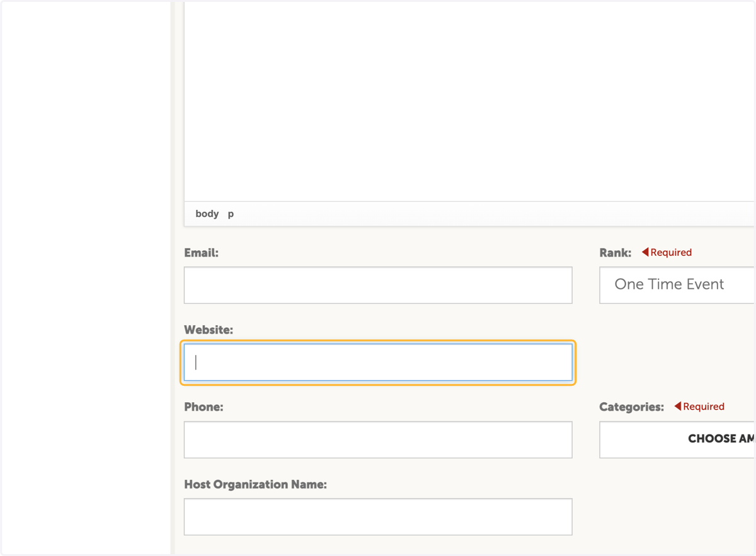Focus the Website text field
The height and width of the screenshot is (556, 756).
(x=378, y=362)
